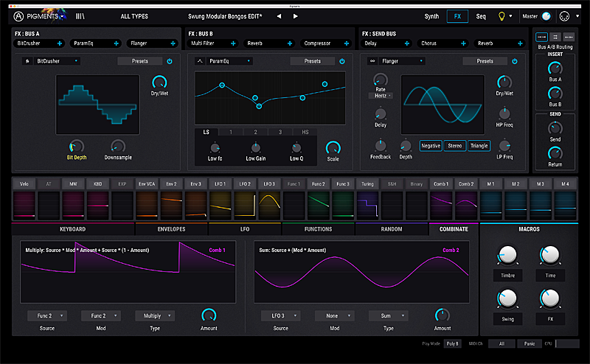Viewport: 590px width, 364px height.
Task: Open the LFO 3 Source dropdown
Action: tap(281, 316)
